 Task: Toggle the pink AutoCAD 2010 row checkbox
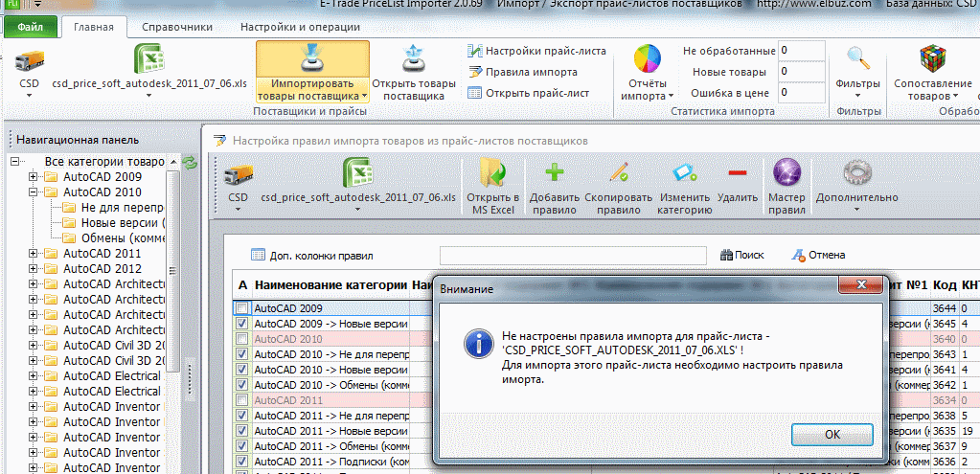click(241, 338)
